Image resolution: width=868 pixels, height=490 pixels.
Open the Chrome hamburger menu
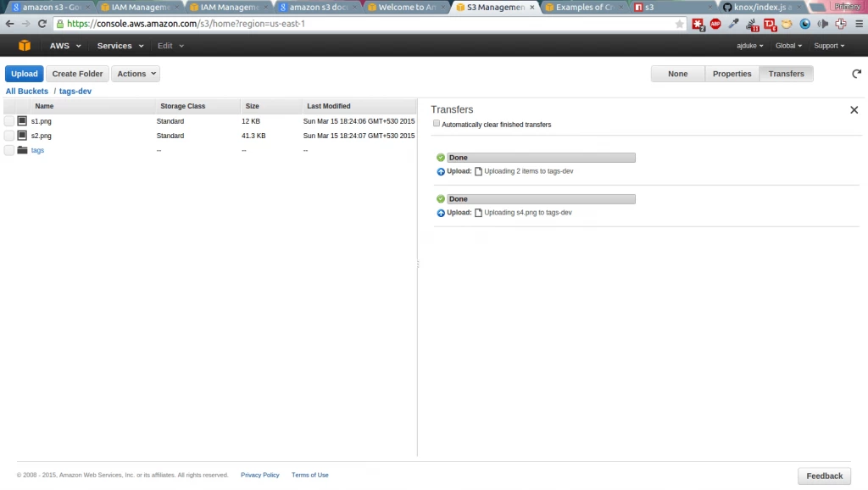point(859,24)
